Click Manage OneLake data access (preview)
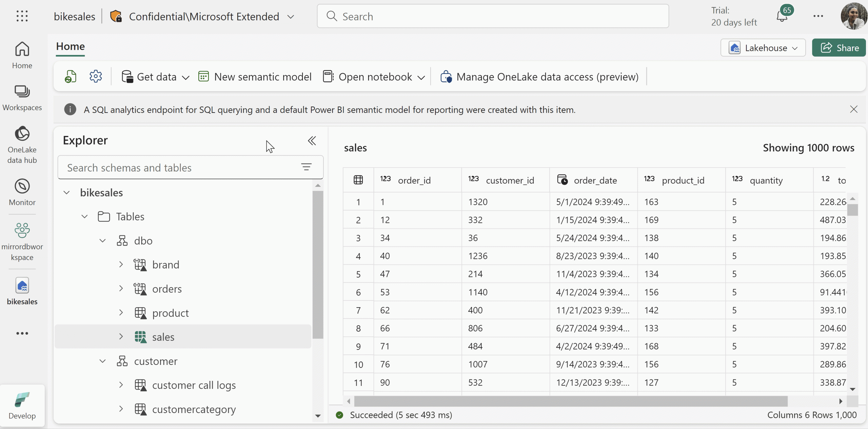Image resolution: width=868 pixels, height=429 pixels. pos(538,77)
